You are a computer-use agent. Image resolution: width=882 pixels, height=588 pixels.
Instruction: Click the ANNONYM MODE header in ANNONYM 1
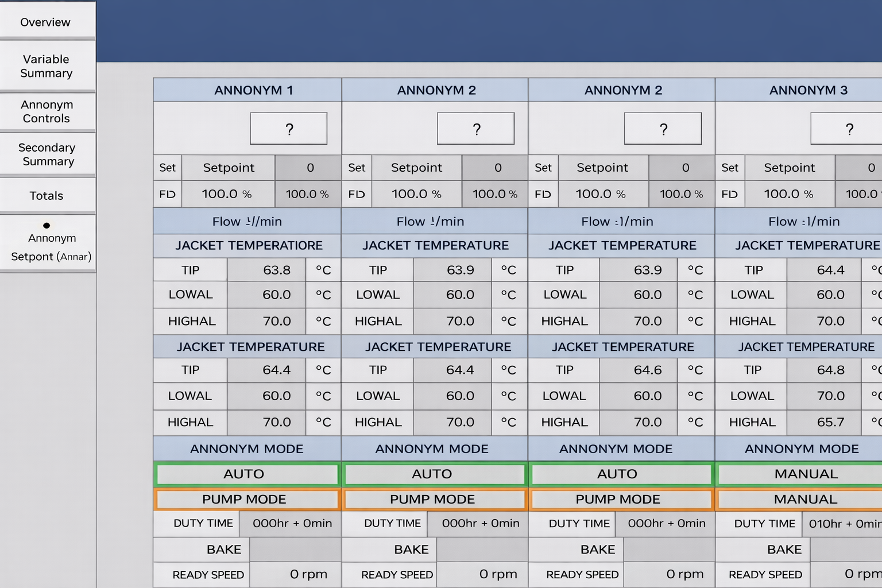pyautogui.click(x=247, y=449)
